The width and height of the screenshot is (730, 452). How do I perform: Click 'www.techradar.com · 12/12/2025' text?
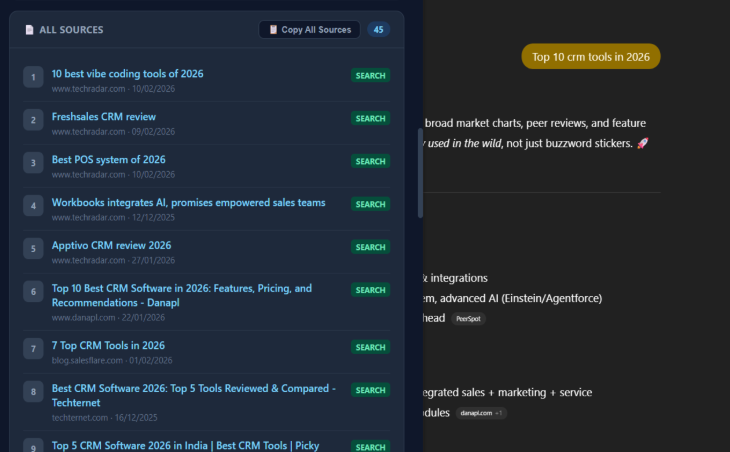(113, 217)
